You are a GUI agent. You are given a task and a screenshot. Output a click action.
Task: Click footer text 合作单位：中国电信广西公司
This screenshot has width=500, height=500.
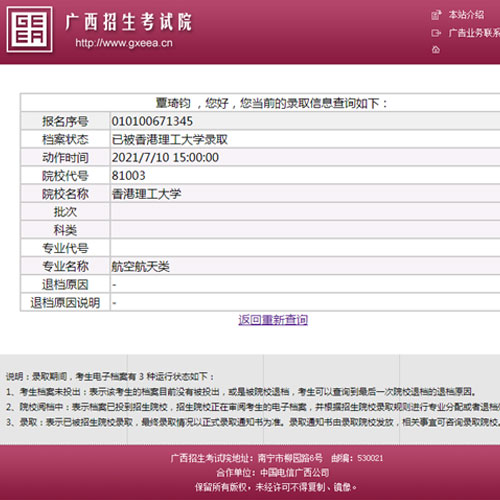coord(273,473)
